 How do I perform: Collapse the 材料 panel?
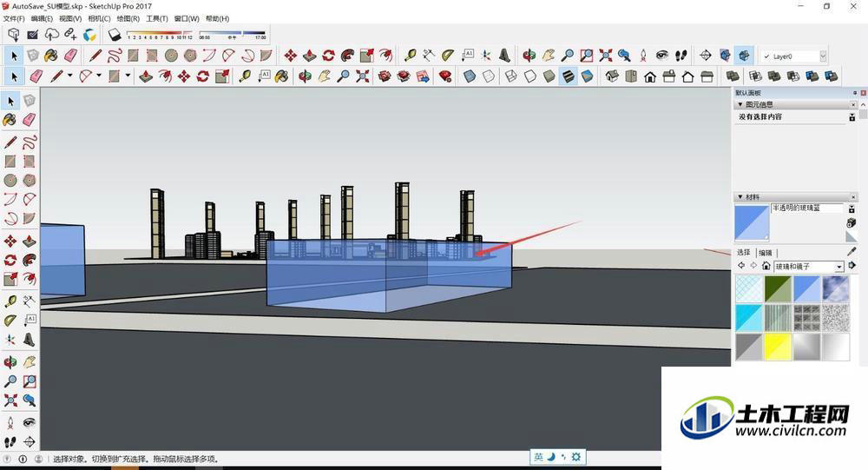(740, 196)
